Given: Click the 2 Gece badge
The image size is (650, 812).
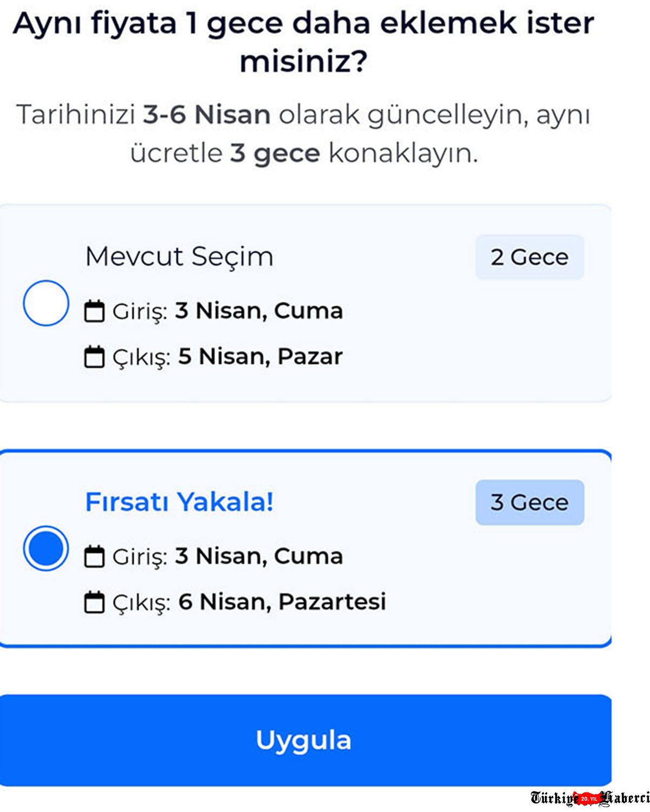Looking at the screenshot, I should [529, 257].
